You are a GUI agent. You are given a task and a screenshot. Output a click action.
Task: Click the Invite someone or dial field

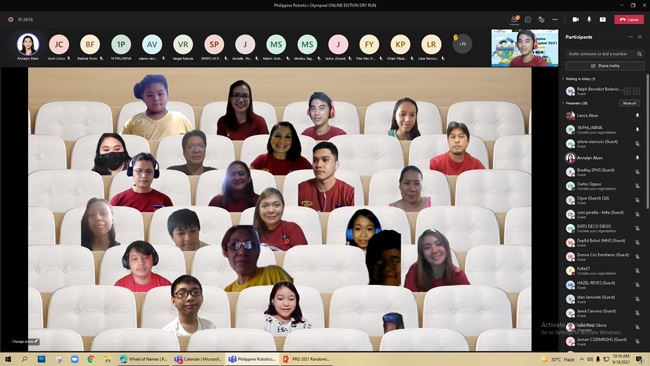point(601,54)
